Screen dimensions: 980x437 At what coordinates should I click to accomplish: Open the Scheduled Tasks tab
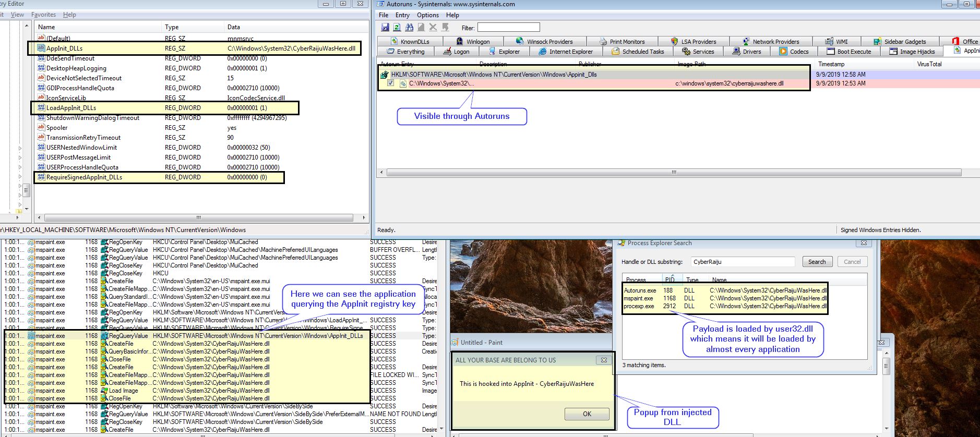637,52
